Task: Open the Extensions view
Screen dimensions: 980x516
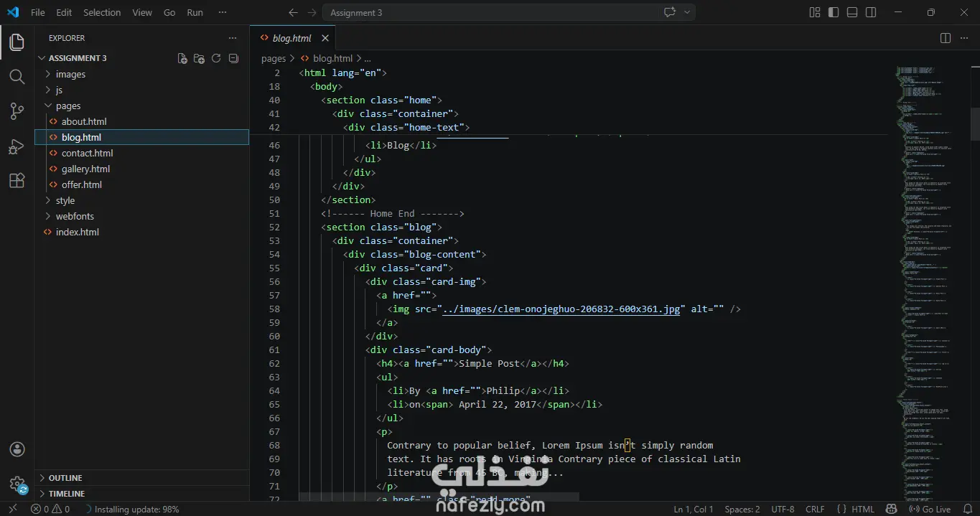Action: (x=17, y=181)
